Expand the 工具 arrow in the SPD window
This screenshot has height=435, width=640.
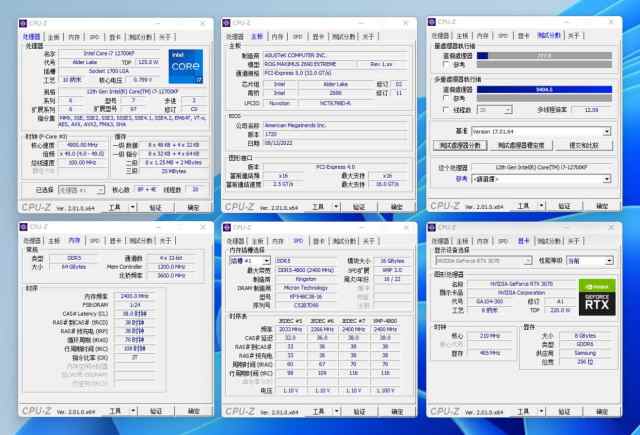click(336, 411)
